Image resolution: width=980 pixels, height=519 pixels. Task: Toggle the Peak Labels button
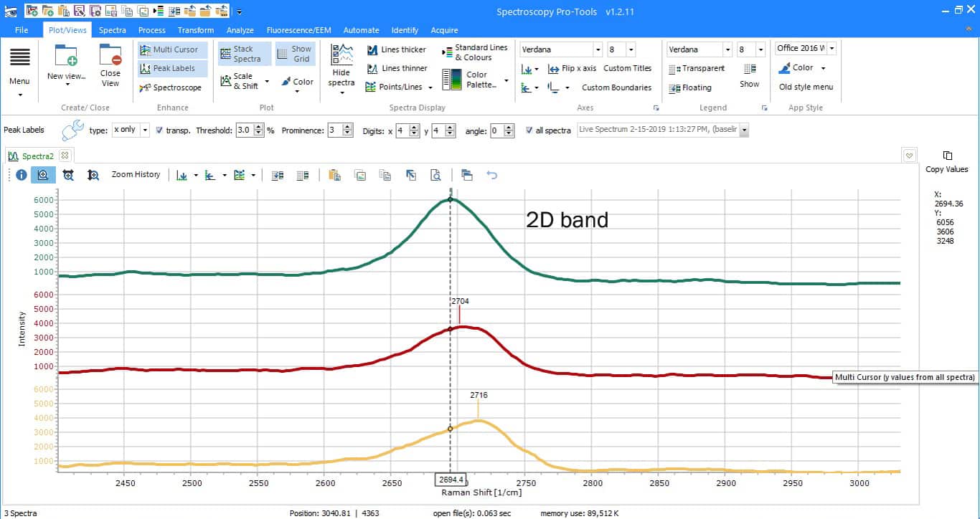pyautogui.click(x=173, y=69)
